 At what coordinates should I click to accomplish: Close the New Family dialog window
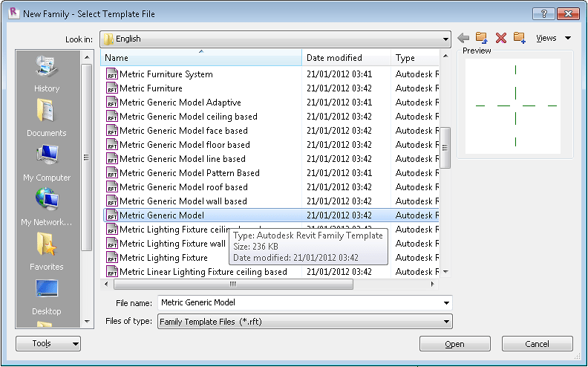coord(569,14)
